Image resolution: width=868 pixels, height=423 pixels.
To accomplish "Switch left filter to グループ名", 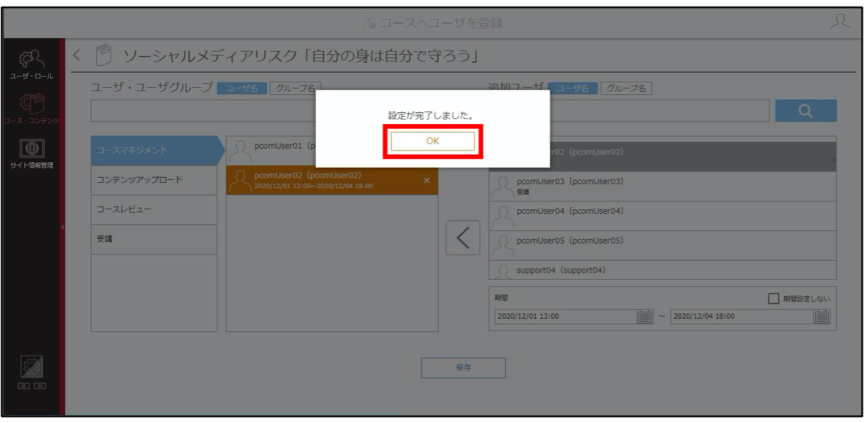I will pos(295,88).
